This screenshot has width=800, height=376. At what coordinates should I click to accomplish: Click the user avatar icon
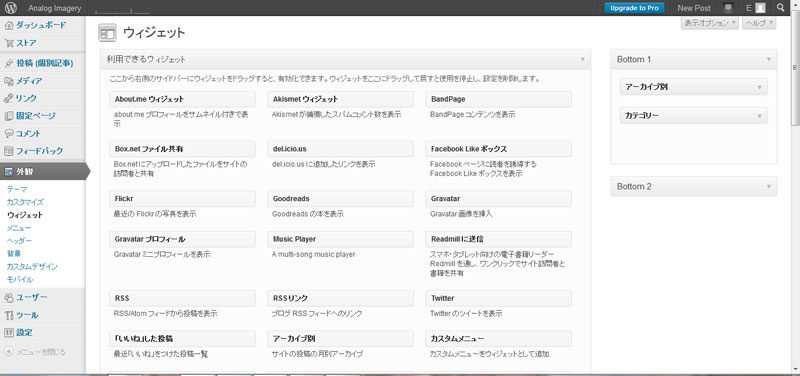tap(761, 8)
